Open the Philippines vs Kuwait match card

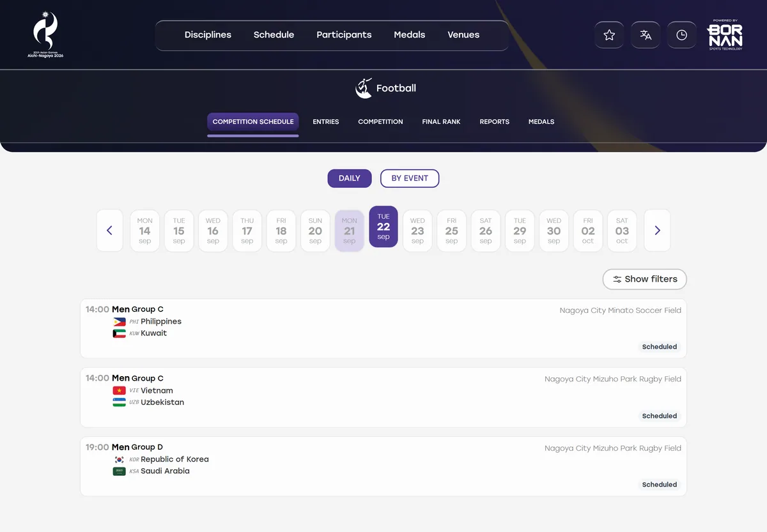click(383, 328)
